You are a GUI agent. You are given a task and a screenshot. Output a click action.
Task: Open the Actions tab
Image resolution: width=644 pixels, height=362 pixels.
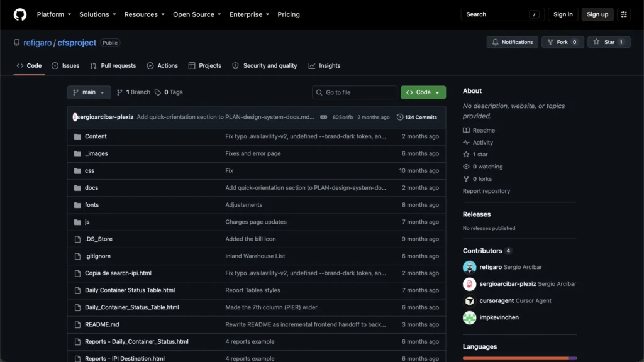(163, 65)
